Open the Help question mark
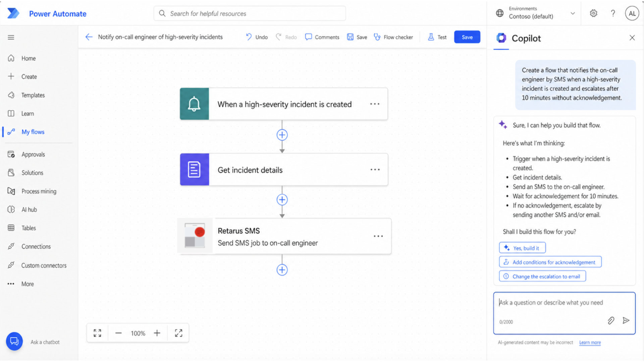This screenshot has width=644, height=362. coord(613,13)
